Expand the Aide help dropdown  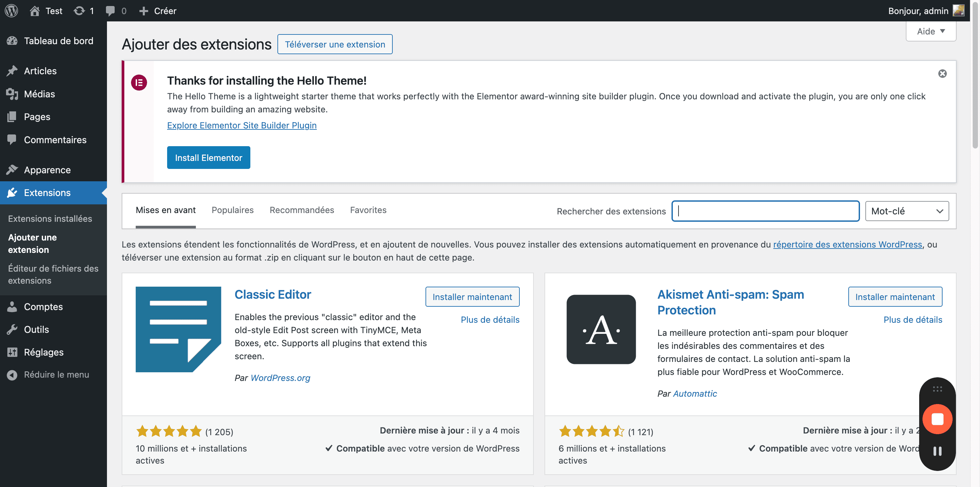[x=931, y=31]
